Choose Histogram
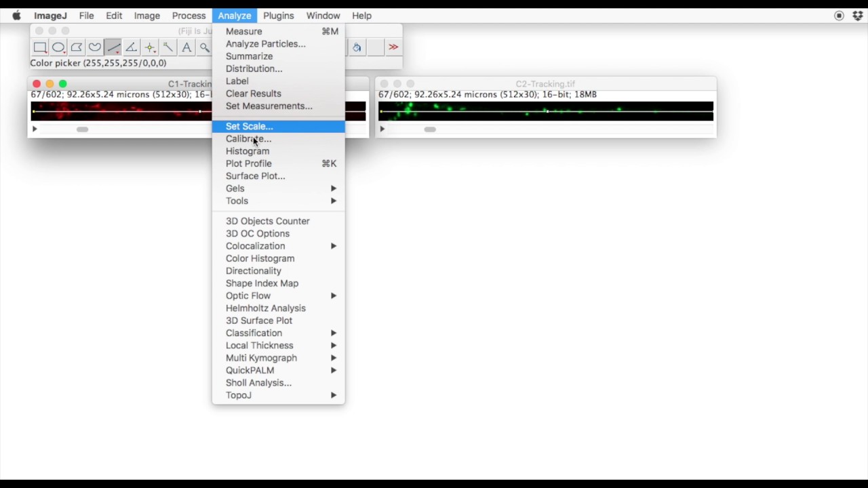 tap(278, 151)
